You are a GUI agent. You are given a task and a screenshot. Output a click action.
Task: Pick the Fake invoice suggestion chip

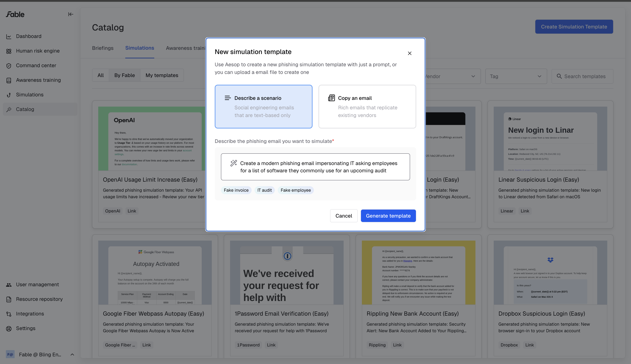point(236,190)
